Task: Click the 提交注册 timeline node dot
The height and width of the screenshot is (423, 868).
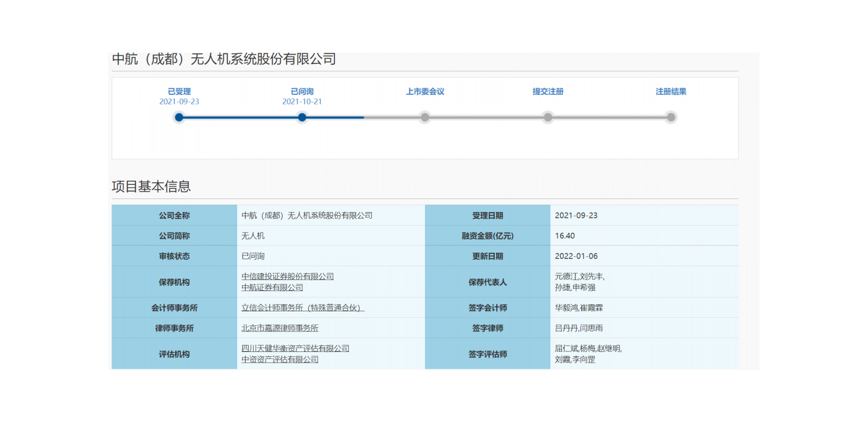Action: [548, 117]
